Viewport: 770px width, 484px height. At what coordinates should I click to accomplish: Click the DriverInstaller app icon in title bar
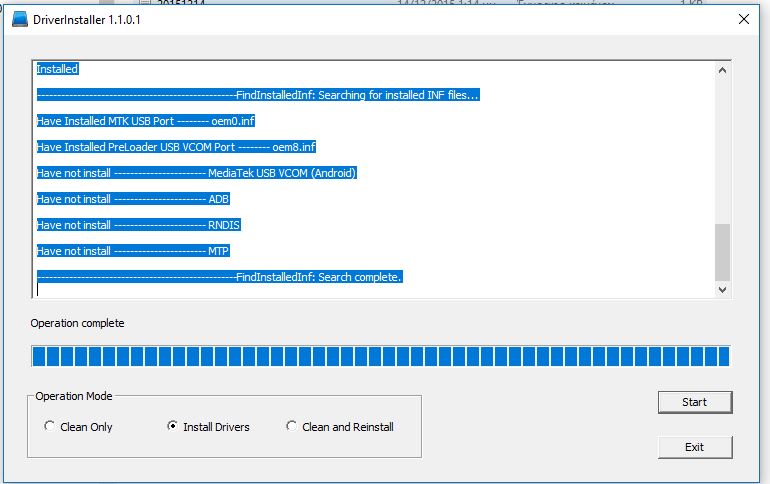(x=20, y=20)
